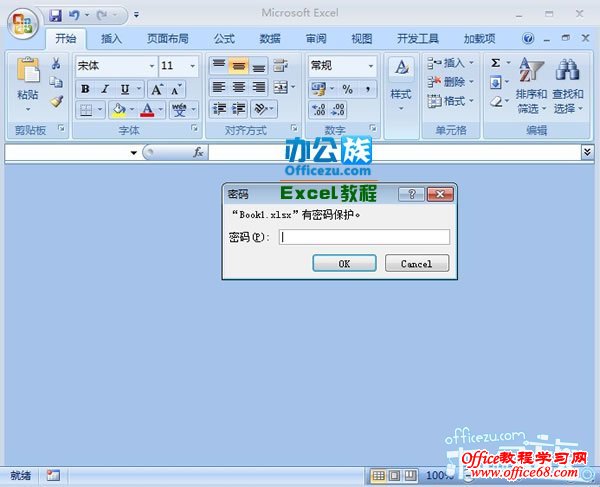Align text right
Screen dimensions: 600x487
click(x=258, y=88)
